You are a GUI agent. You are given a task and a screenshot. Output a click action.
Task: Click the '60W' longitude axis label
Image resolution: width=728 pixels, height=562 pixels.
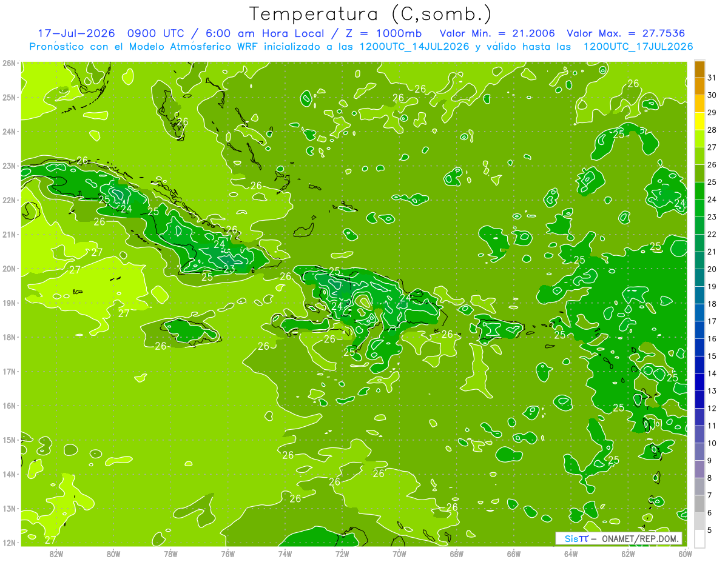[x=685, y=554]
